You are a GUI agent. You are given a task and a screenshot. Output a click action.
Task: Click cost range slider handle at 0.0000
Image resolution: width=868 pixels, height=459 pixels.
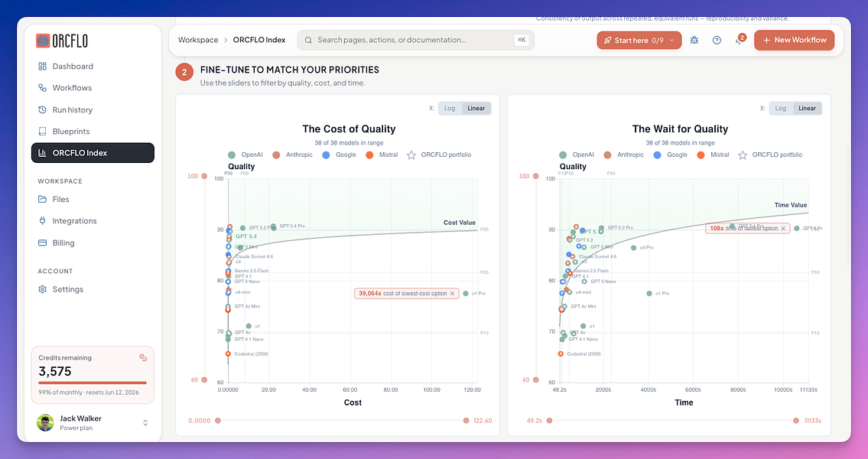[217, 420]
